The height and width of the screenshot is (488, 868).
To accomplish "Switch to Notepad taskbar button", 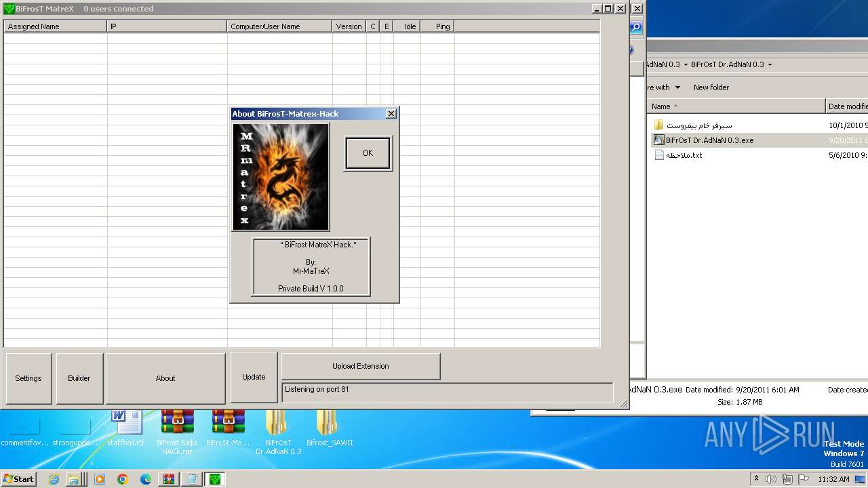I will pos(192,479).
